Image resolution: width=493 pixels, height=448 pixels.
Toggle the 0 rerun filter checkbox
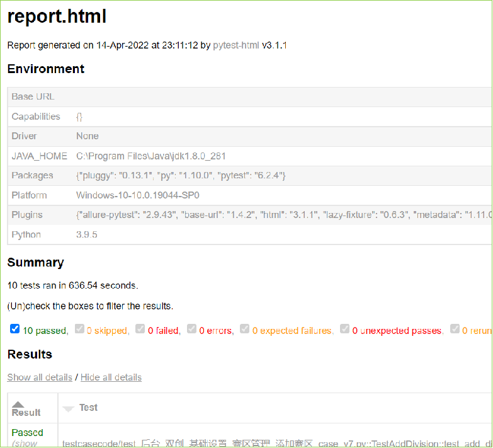455,329
